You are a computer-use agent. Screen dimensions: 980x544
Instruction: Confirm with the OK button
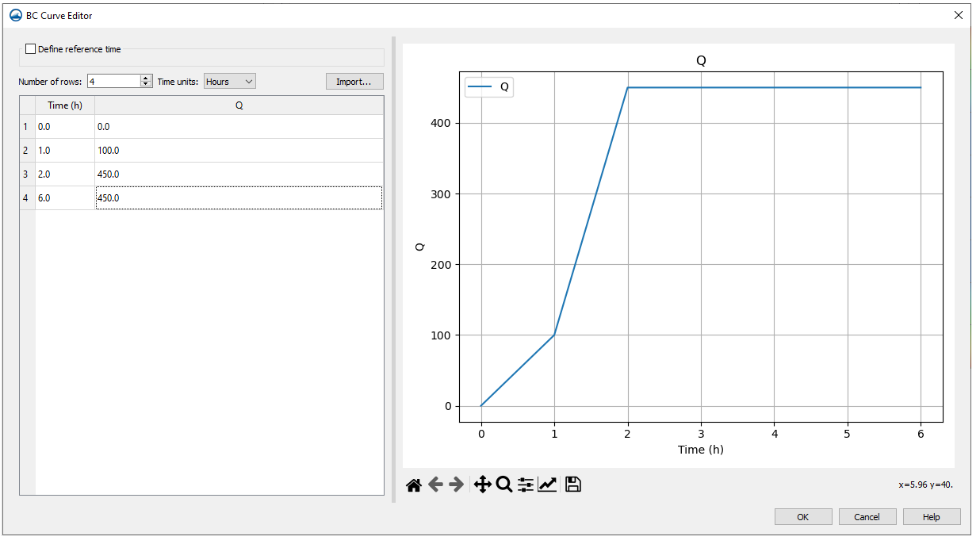(x=803, y=517)
